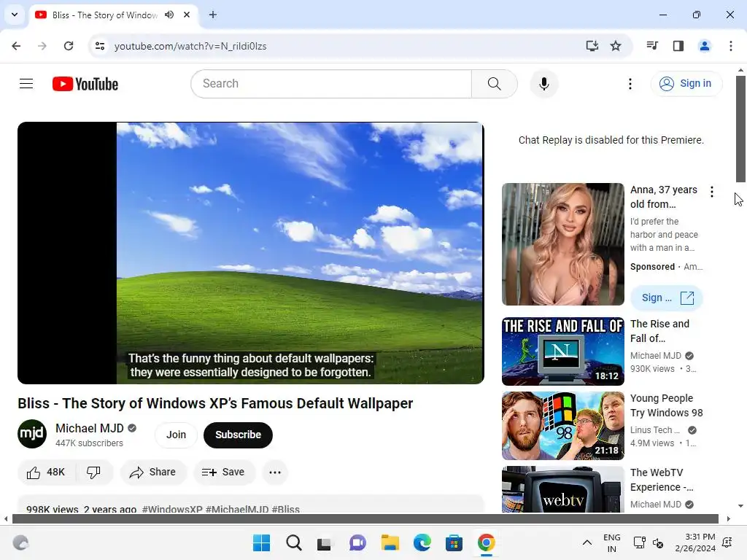747x560 pixels.
Task: Open Windows Start menu
Action: [261, 542]
